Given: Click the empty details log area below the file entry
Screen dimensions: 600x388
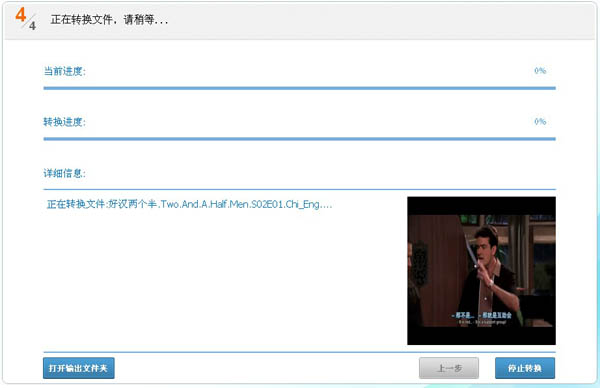Looking at the screenshot, I should pyautogui.click(x=225, y=279).
